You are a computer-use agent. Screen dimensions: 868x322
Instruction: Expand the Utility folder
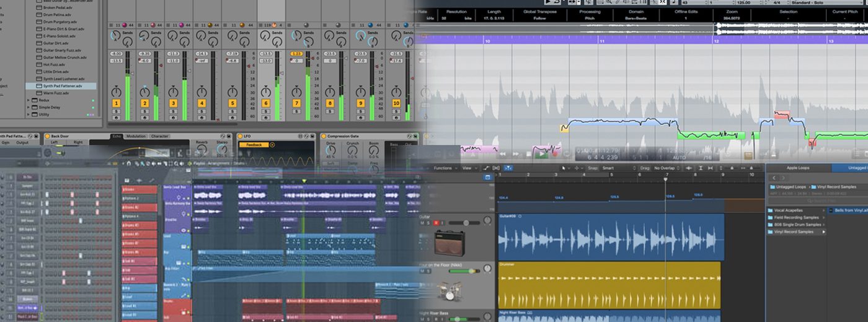pos(29,115)
